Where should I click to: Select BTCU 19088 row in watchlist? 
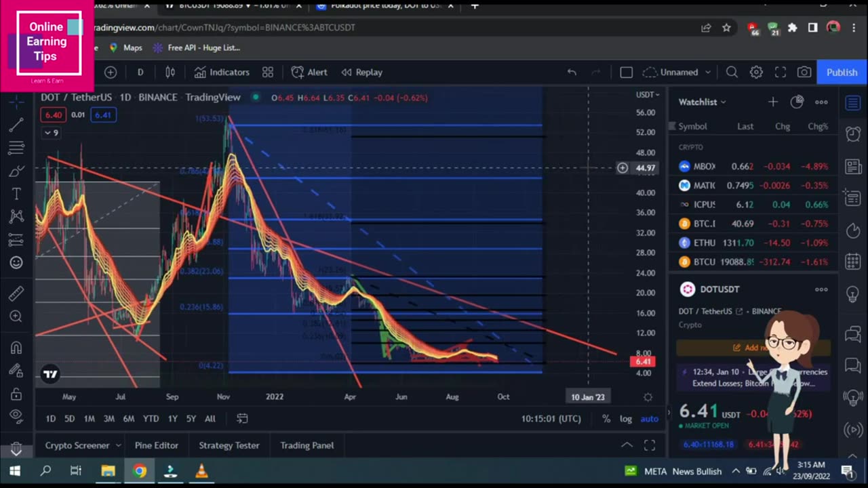tap(754, 262)
